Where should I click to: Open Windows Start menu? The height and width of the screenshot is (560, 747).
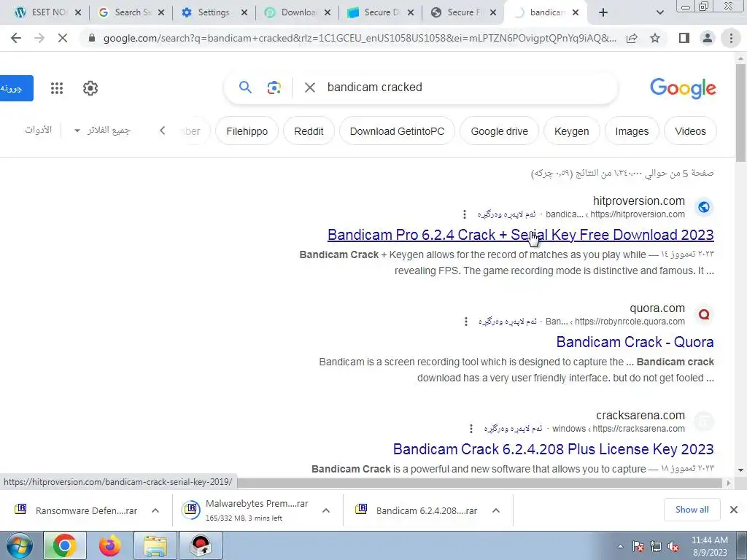(x=19, y=545)
